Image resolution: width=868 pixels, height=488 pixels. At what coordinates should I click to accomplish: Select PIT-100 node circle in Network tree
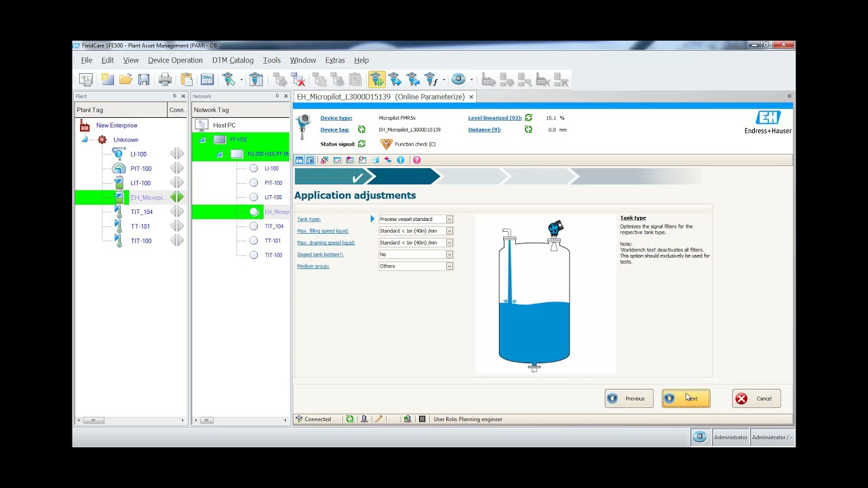[254, 182]
